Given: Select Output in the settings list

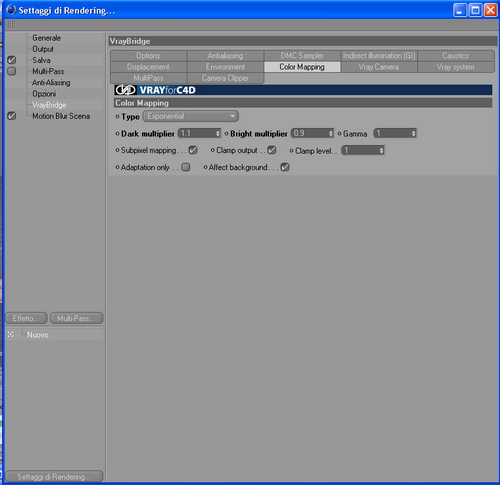Looking at the screenshot, I should [x=43, y=49].
